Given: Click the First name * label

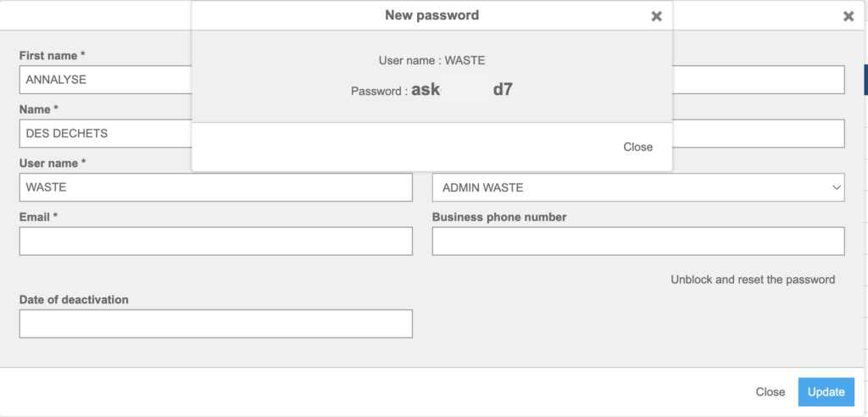Looking at the screenshot, I should point(52,55).
